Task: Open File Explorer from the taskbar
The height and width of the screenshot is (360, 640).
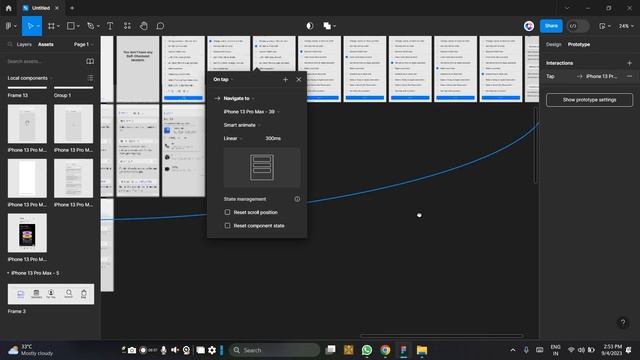Action: click(422, 350)
